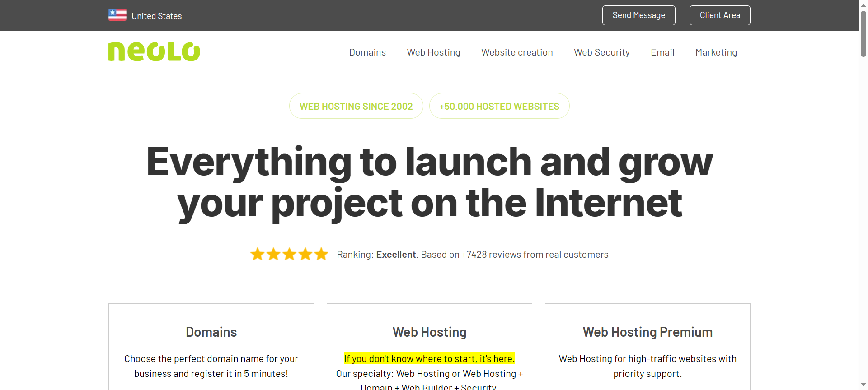Open the Domains card heading
Screen dimensions: 868x390
pos(211,332)
